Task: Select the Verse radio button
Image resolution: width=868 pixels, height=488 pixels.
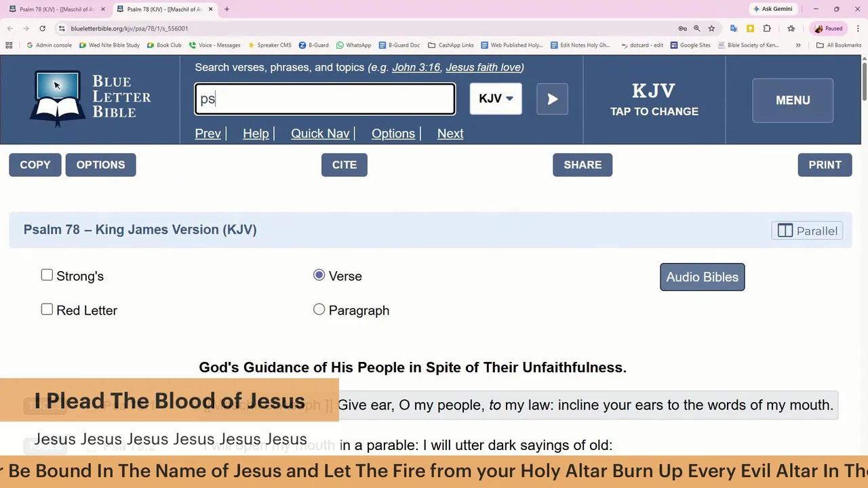Action: (x=319, y=274)
